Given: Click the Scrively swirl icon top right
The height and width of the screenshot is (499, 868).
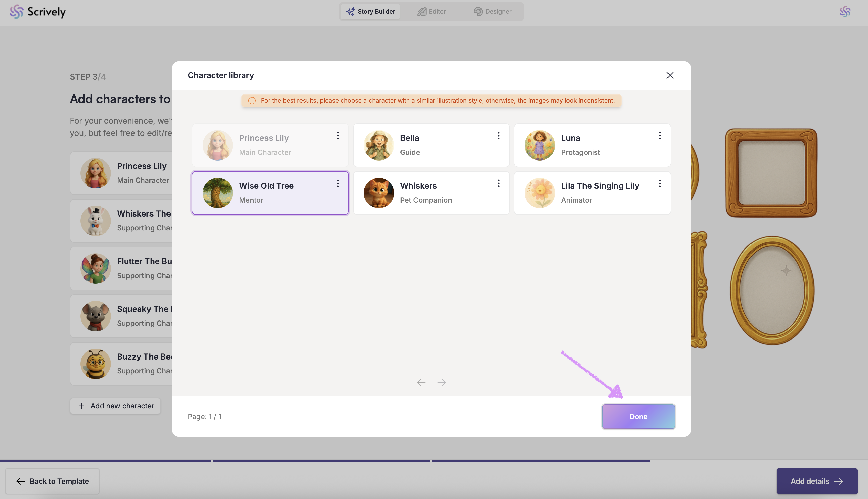Looking at the screenshot, I should pos(845,12).
